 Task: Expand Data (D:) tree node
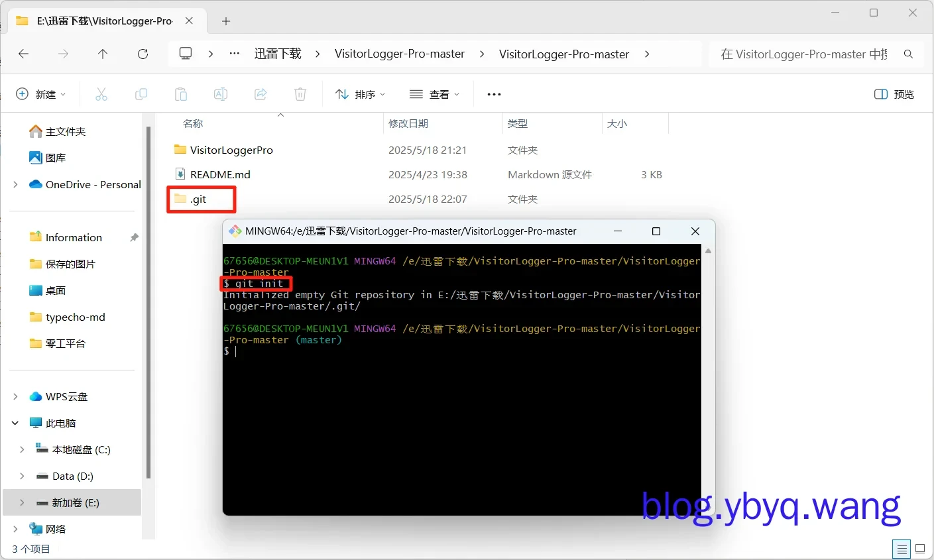tap(22, 476)
